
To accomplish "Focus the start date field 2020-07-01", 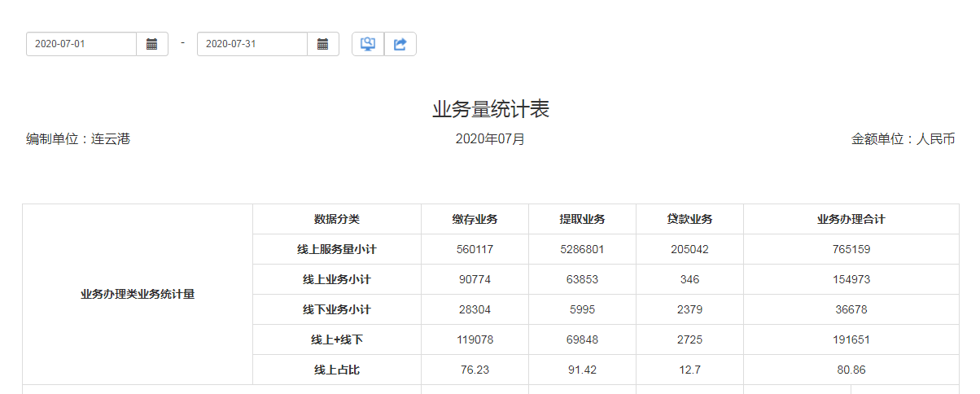I will (x=81, y=44).
